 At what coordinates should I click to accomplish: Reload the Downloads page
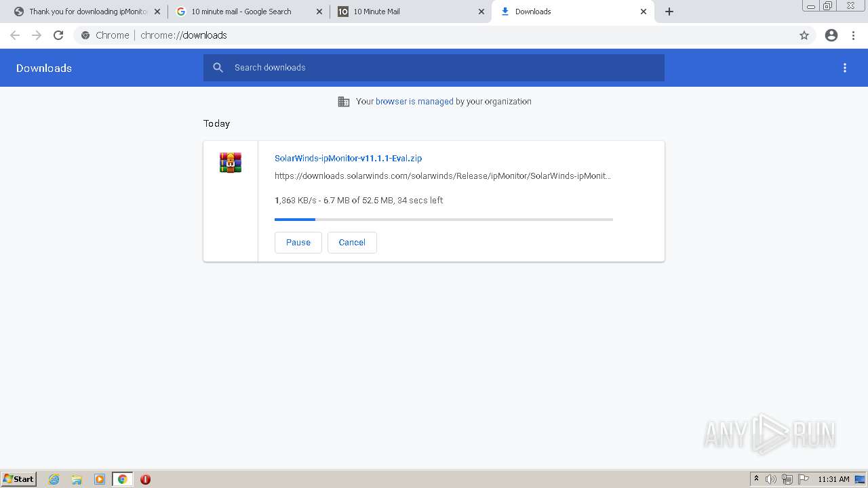[58, 35]
